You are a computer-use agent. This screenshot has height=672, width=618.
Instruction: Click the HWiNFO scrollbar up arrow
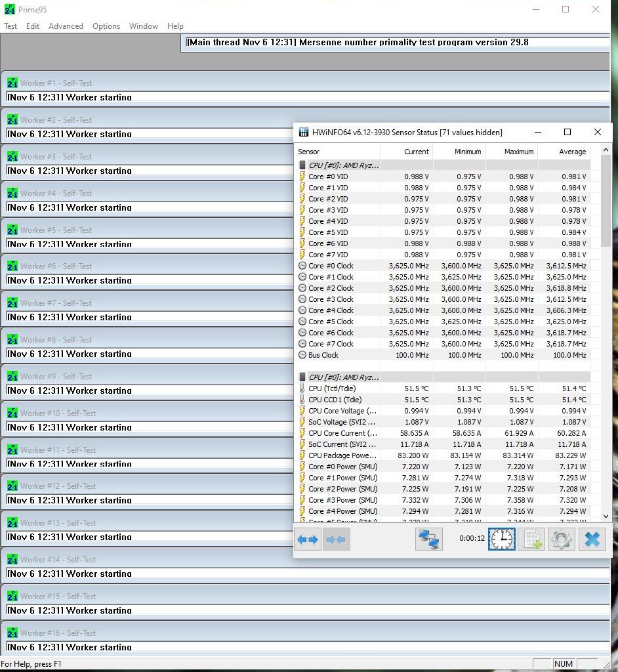click(606, 150)
